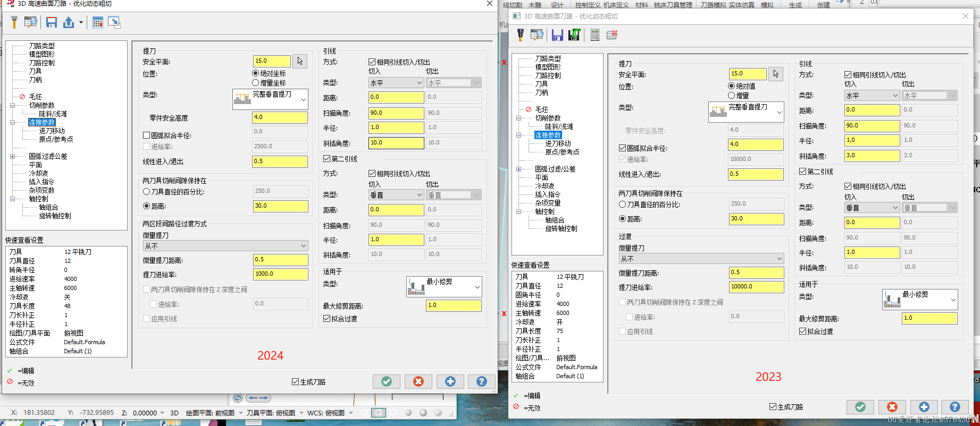Click the highlighted wireframe display icon in status bar
980x426 pixels.
[x=378, y=413]
